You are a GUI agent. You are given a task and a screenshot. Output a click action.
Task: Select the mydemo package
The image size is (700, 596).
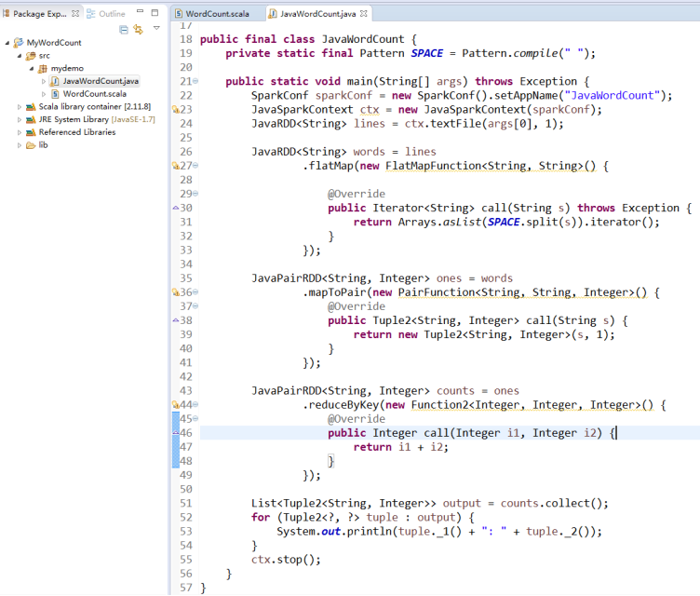pos(67,68)
